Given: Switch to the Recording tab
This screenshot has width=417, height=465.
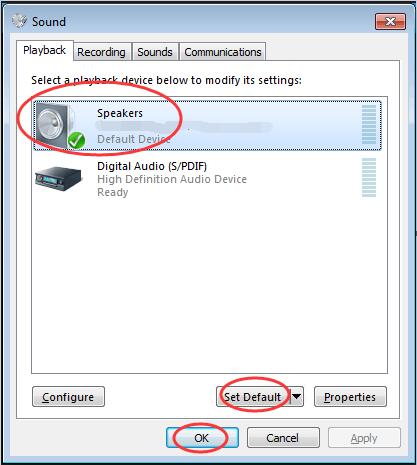Looking at the screenshot, I should 102,52.
